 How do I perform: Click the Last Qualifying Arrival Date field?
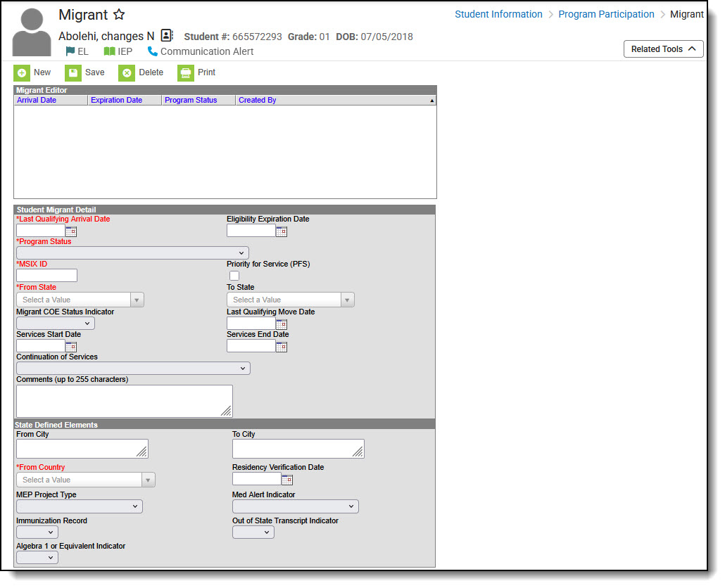pyautogui.click(x=41, y=231)
